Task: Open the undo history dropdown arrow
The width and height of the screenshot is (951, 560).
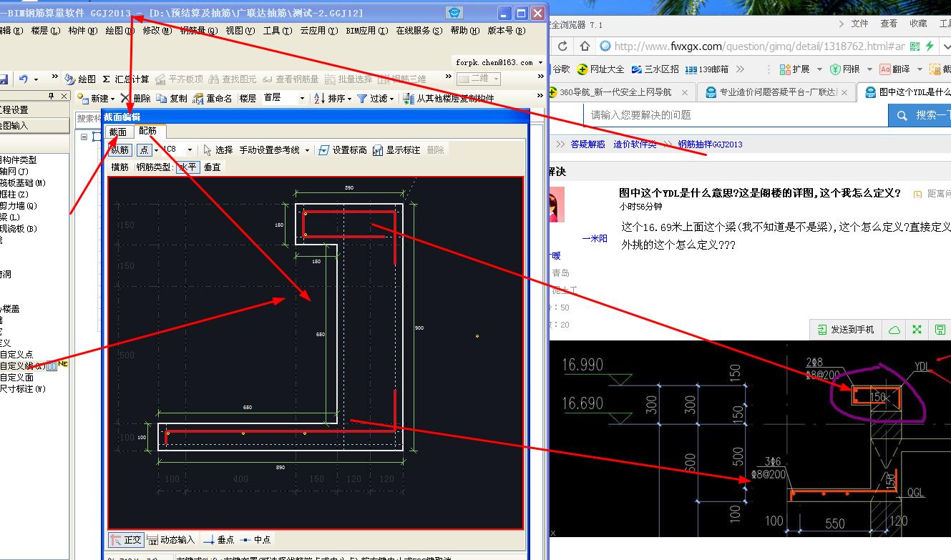Action: pyautogui.click(x=36, y=79)
